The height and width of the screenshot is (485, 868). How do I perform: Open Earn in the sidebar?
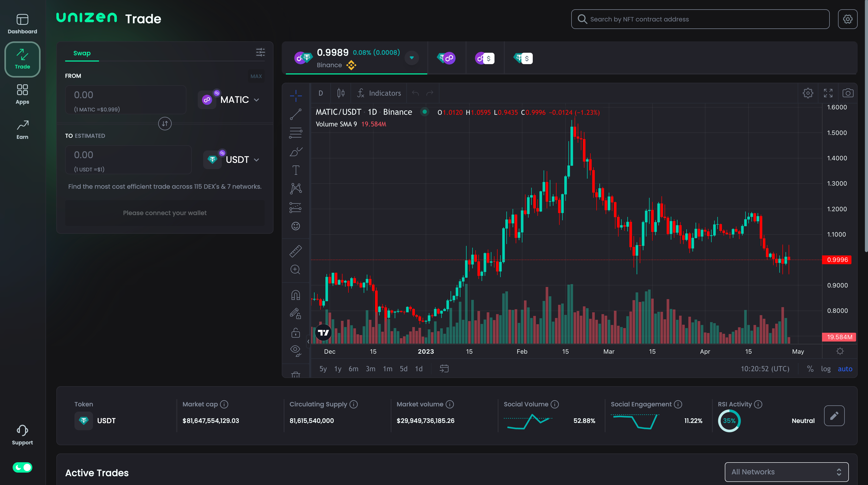(22, 130)
